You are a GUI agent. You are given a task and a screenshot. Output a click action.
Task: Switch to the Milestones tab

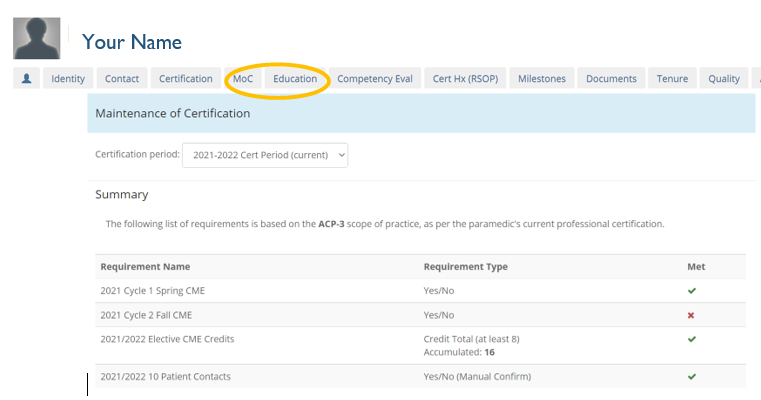(x=542, y=79)
